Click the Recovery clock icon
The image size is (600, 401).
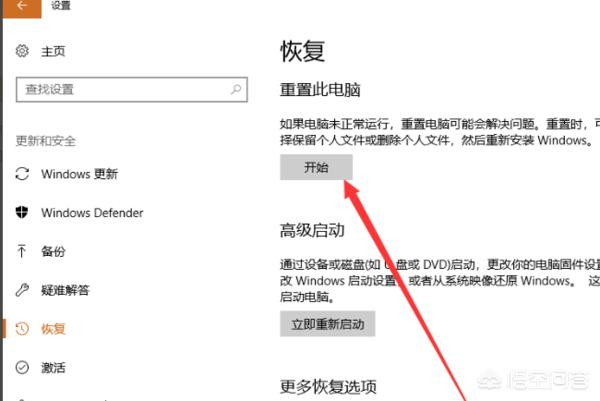click(x=22, y=329)
